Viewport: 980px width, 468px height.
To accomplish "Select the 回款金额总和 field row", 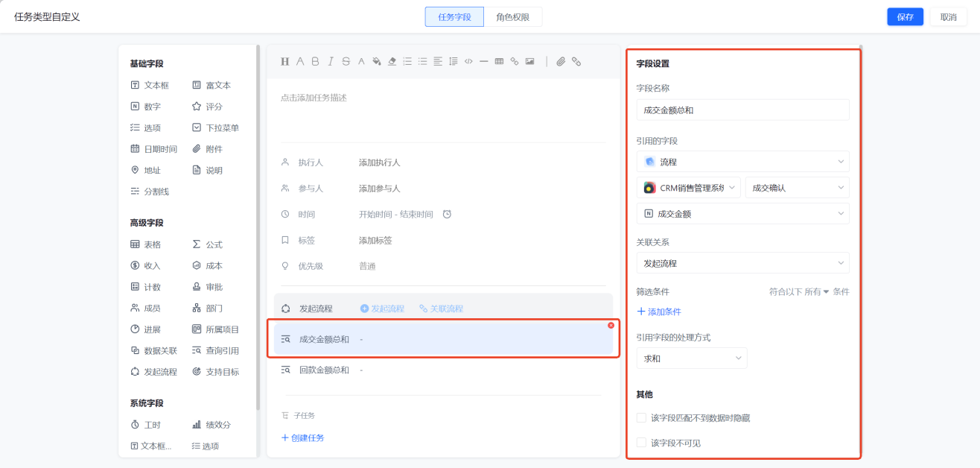I will coord(443,370).
